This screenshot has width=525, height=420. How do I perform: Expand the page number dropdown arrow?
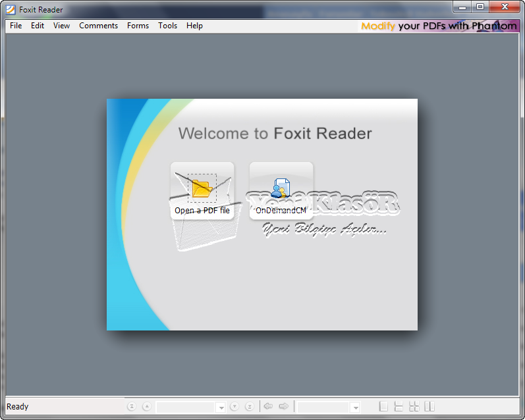(221, 407)
